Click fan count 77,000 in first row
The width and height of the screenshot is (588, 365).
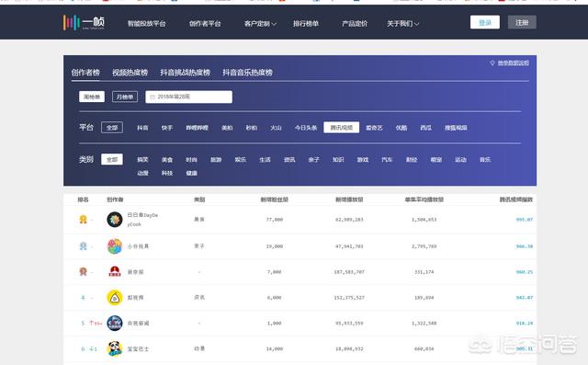coord(275,220)
